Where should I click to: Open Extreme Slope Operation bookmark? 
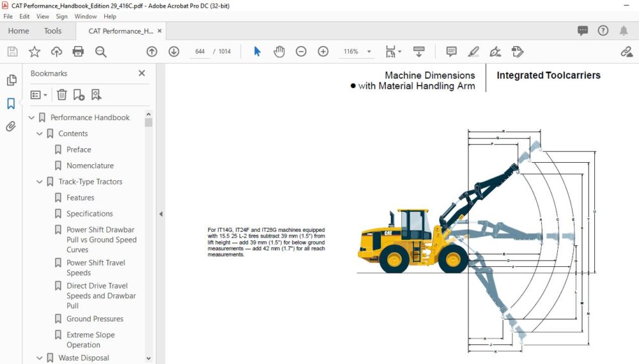point(91,340)
